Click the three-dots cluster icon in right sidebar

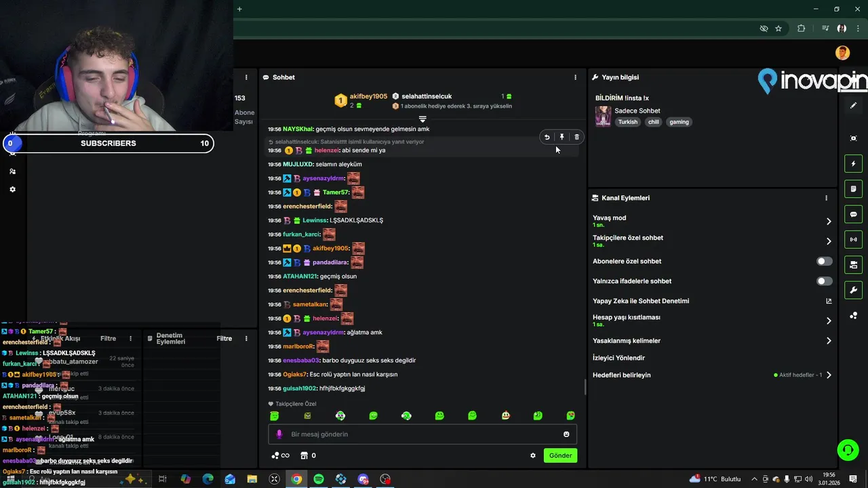click(x=853, y=316)
